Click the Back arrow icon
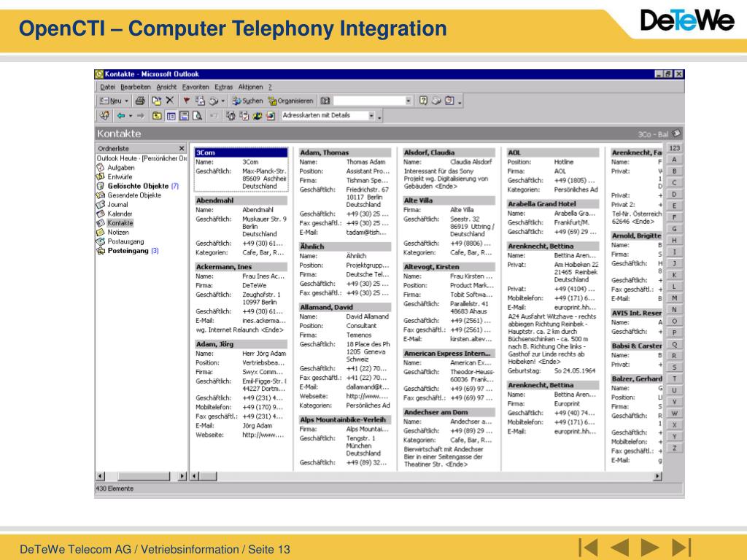The image size is (747, 560). coord(121,116)
